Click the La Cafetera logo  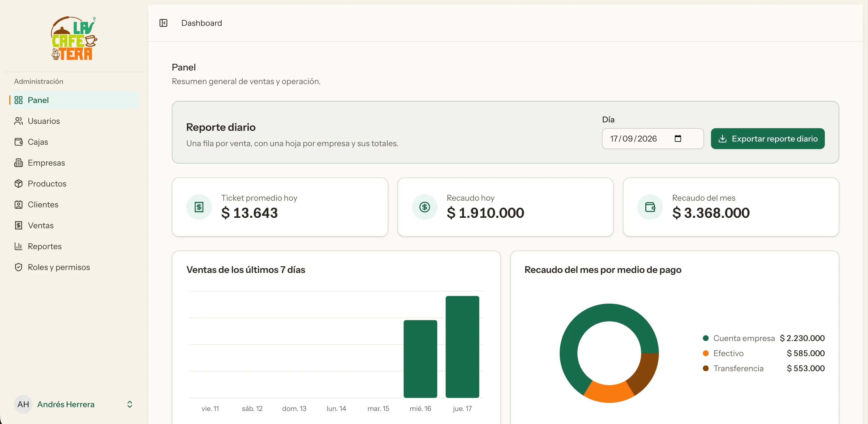pyautogui.click(x=74, y=39)
